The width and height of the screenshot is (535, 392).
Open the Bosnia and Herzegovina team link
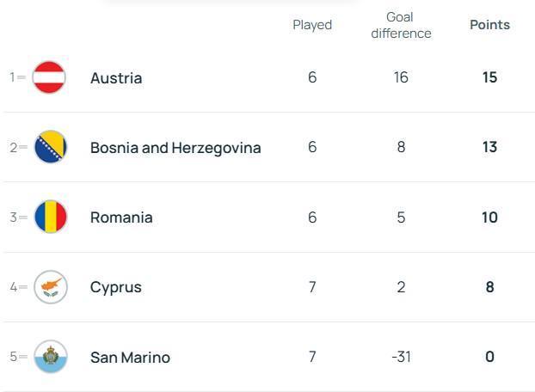pyautogui.click(x=175, y=148)
